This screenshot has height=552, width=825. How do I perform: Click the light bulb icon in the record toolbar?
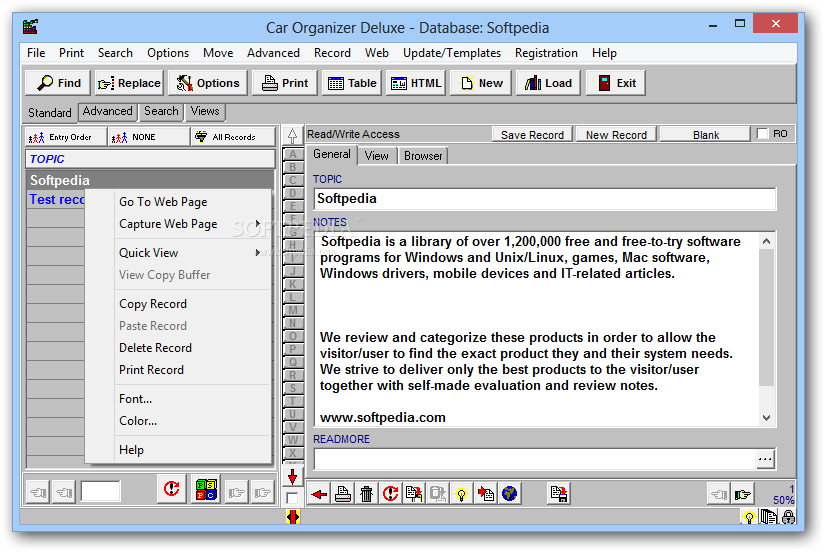(x=461, y=494)
